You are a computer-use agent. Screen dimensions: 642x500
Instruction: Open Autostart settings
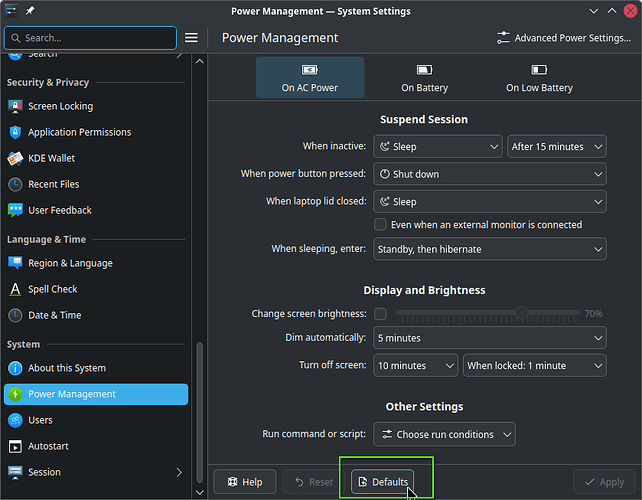click(x=96, y=446)
